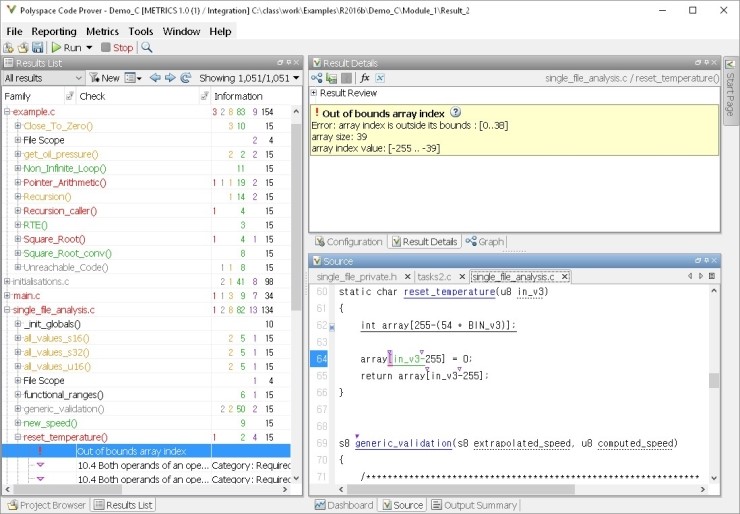
Task: Open the results layout view dropdown
Action: point(133,78)
